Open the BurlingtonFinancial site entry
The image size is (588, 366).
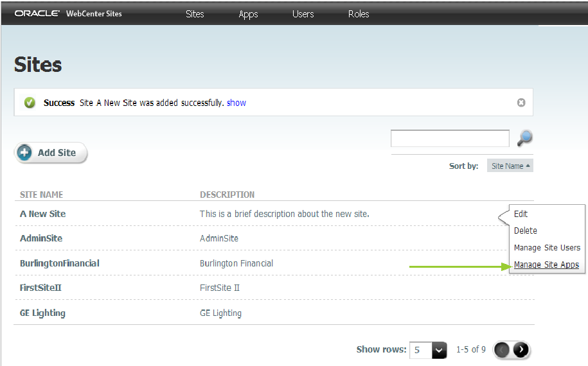click(x=60, y=263)
